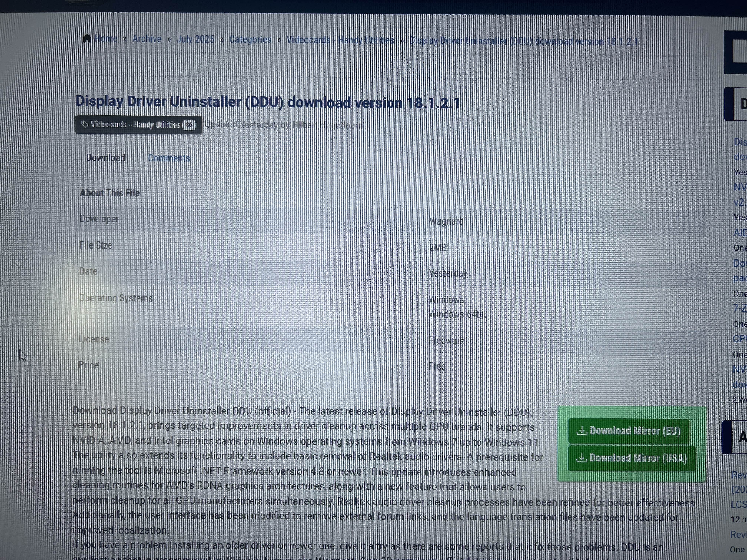Click the Home icon in the breadcrumb
This screenshot has width=747, height=560.
pyautogui.click(x=87, y=39)
